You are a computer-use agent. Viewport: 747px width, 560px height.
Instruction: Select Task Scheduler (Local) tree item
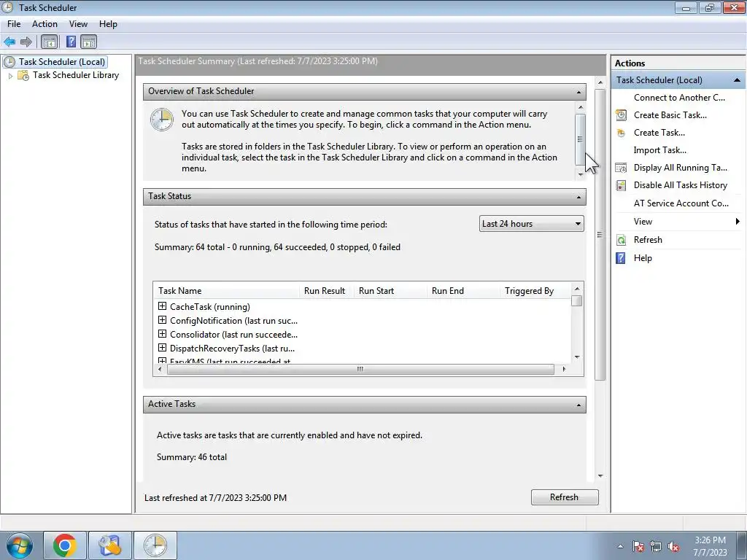coord(62,62)
